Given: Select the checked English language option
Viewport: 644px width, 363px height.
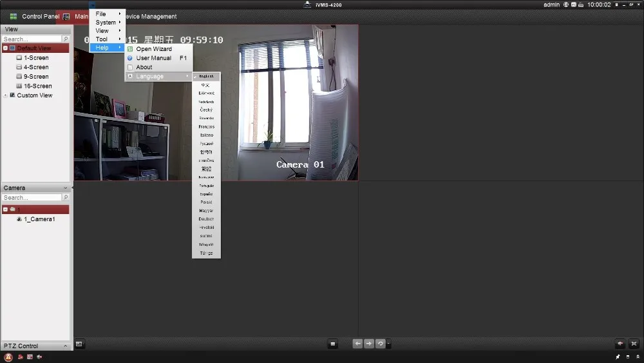Looking at the screenshot, I should click(x=206, y=77).
